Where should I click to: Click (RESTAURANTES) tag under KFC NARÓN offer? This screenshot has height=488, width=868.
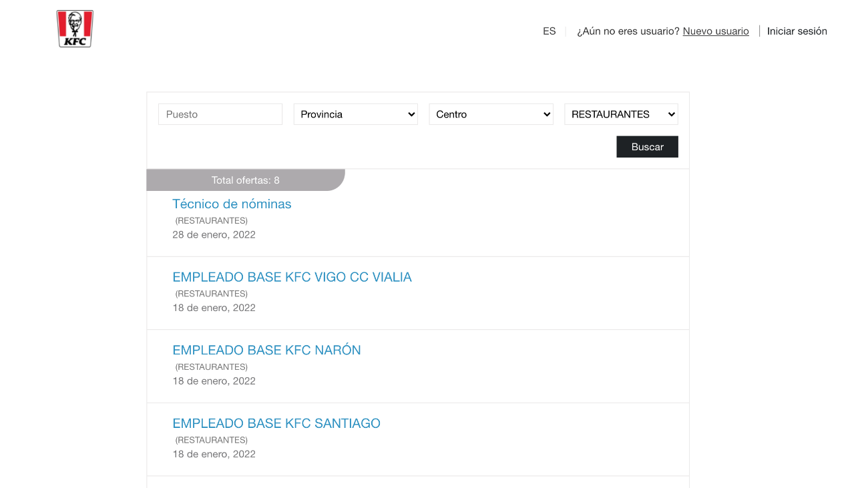click(211, 367)
